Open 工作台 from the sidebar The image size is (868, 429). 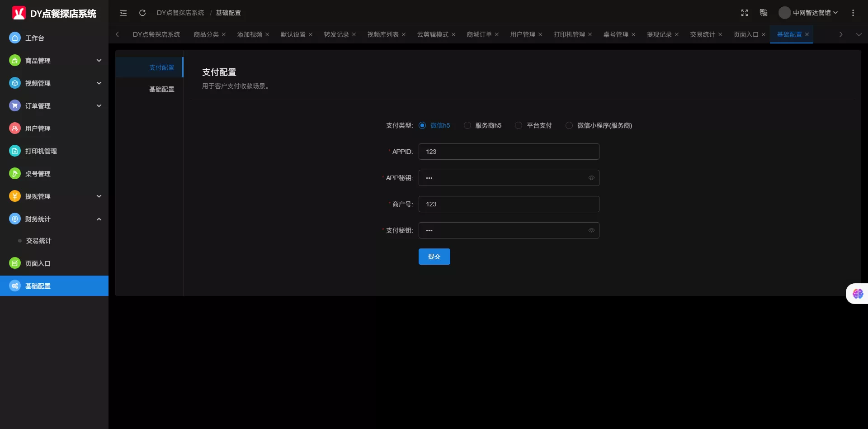click(x=35, y=38)
